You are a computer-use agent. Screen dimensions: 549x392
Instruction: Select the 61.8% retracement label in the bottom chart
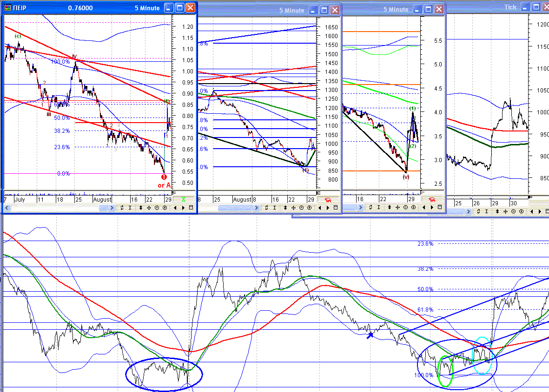click(425, 309)
